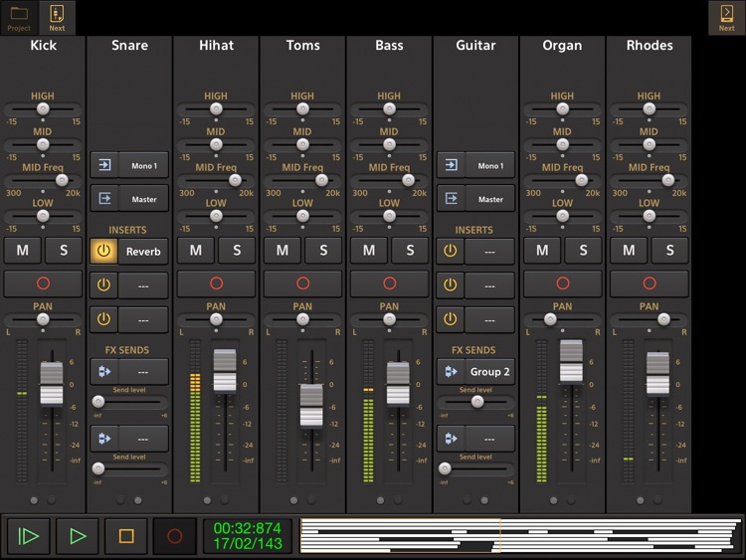The height and width of the screenshot is (560, 746).
Task: Open Guitar Mono 1 input selector
Action: pos(490,165)
